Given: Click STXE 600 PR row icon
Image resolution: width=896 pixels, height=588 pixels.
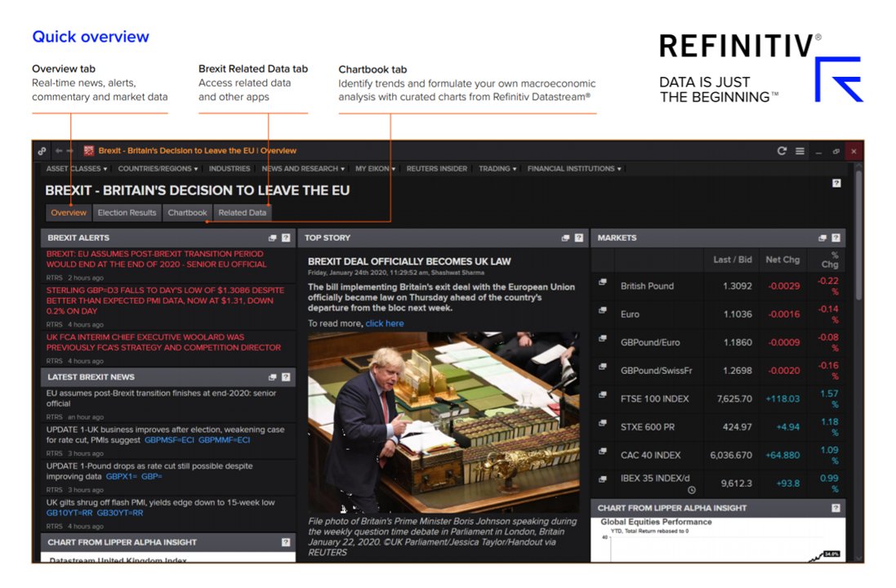Looking at the screenshot, I should 602,423.
